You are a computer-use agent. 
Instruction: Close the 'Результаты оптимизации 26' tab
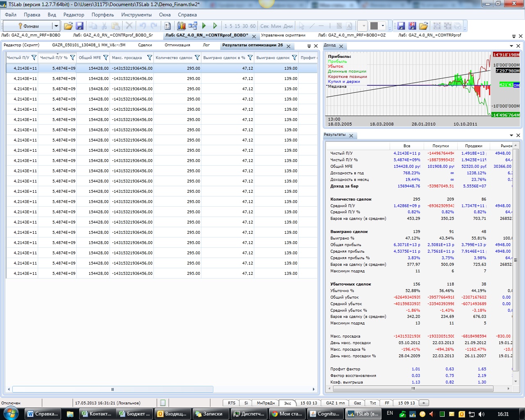pos(288,46)
